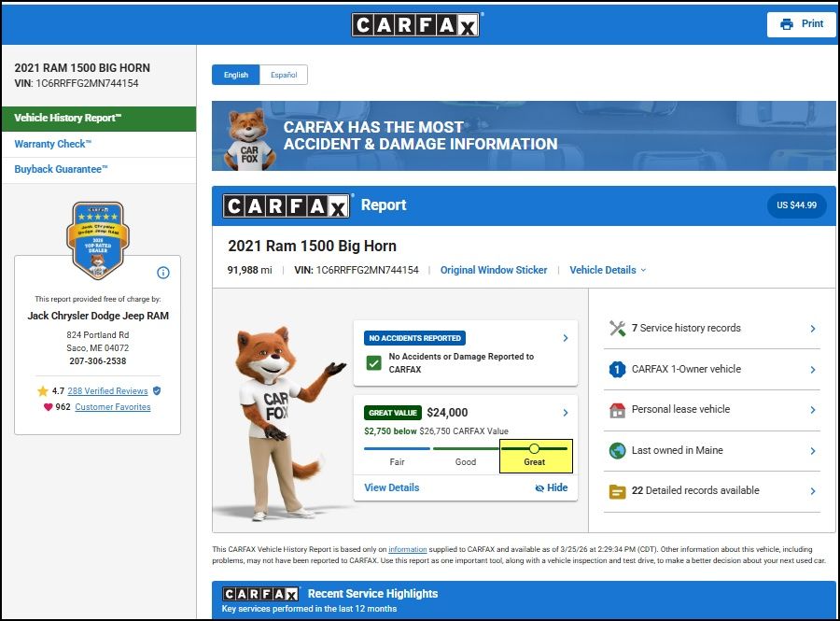
Task: Select Buyback Guarantee in sidebar
Action: [62, 169]
